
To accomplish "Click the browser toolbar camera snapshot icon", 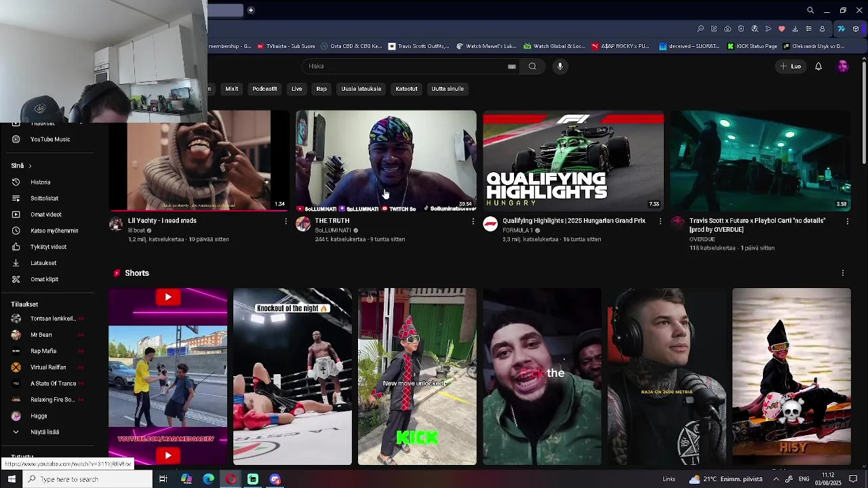I will [x=728, y=28].
